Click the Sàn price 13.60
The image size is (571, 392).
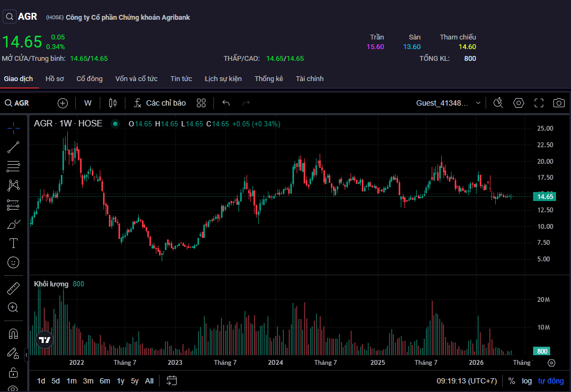tap(411, 46)
